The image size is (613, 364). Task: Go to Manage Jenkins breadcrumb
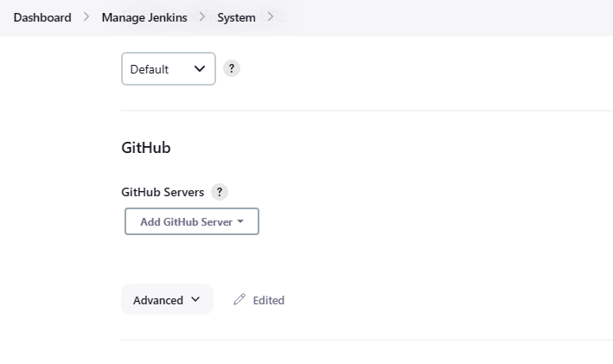pyautogui.click(x=144, y=17)
